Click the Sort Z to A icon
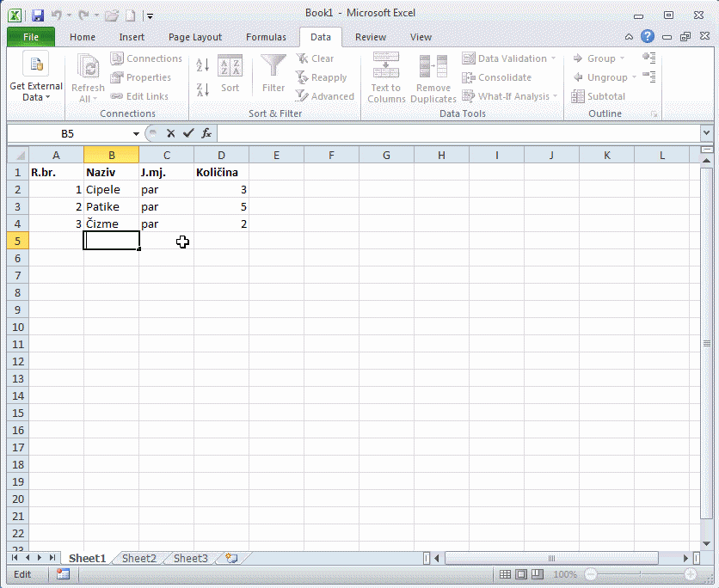The height and width of the screenshot is (588, 719). pyautogui.click(x=203, y=89)
